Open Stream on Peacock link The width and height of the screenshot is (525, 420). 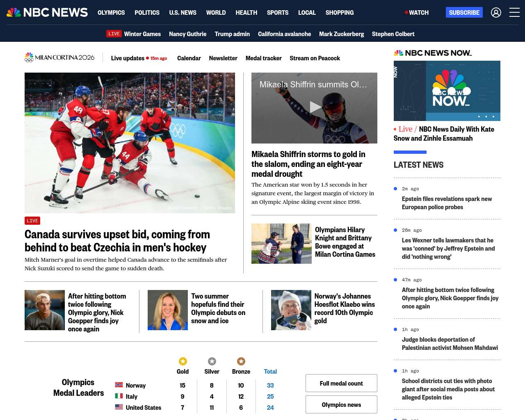click(x=315, y=58)
